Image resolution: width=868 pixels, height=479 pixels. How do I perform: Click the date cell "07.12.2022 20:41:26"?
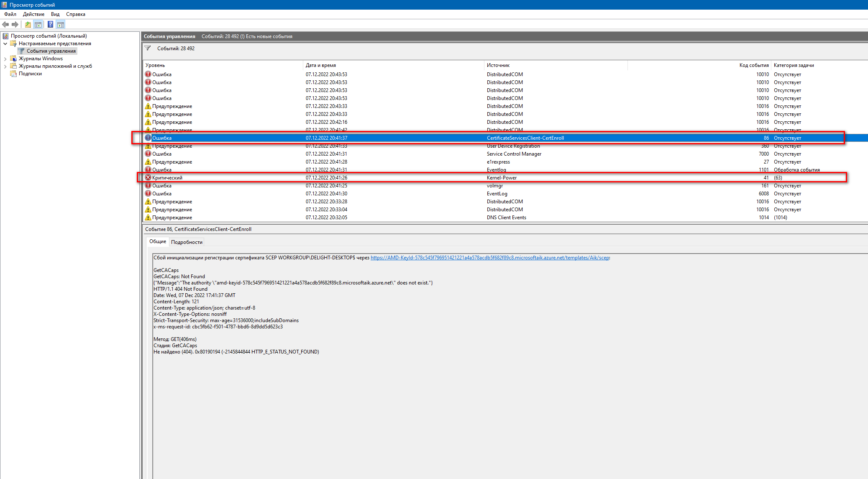(326, 177)
